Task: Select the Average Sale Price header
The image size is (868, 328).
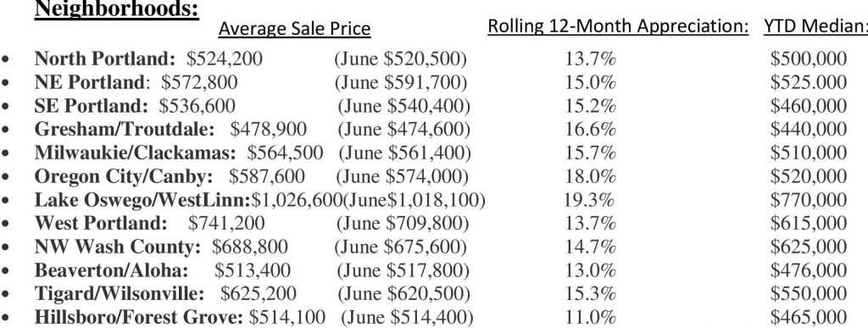Action: 294,28
